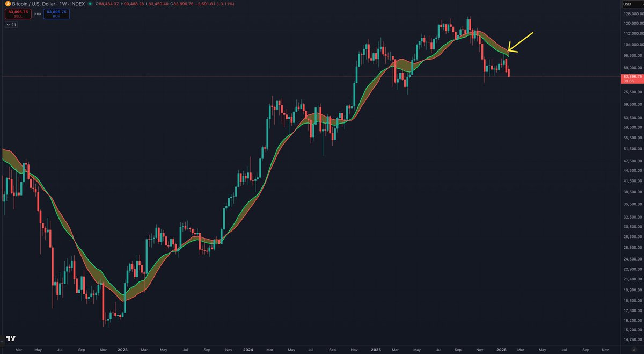Click the 0.00 spread value

[37, 13]
